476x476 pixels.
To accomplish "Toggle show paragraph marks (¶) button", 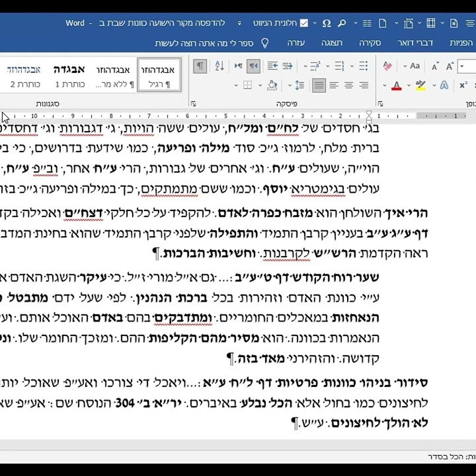I will tap(200, 66).
